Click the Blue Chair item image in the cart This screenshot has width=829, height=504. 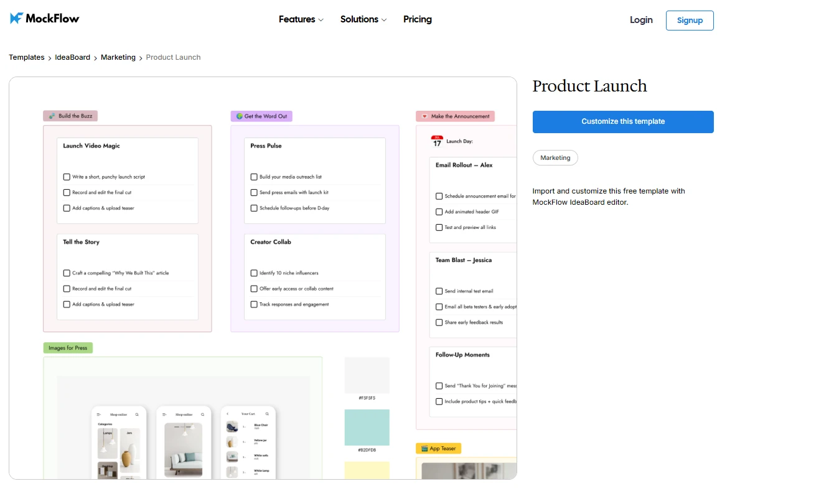tap(232, 427)
